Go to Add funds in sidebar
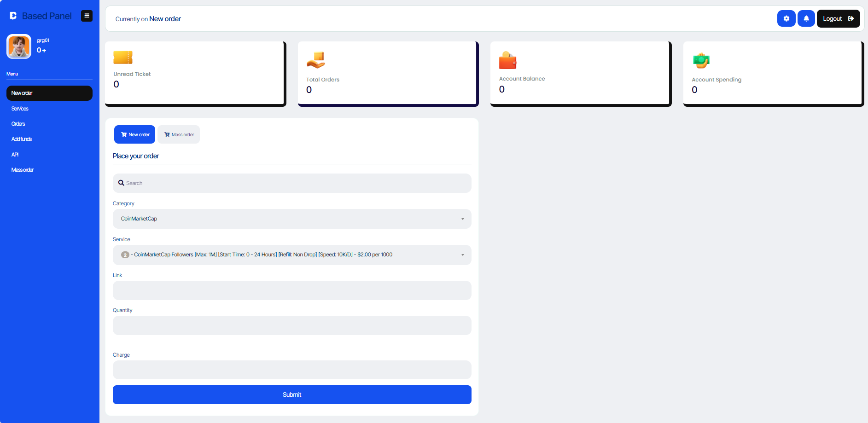 (22, 139)
